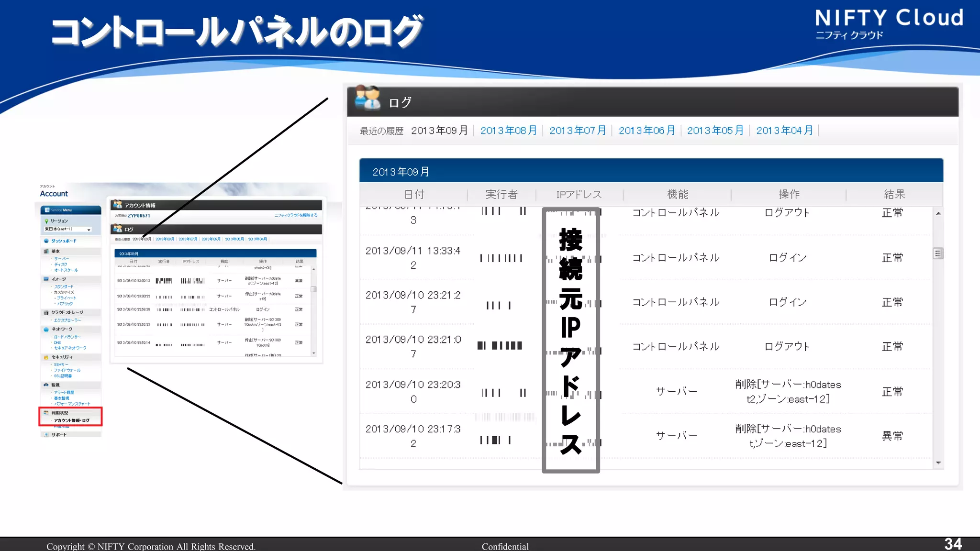Click 削除[サーバー:h0datest2 operation cell
980x551 pixels.
click(x=788, y=392)
